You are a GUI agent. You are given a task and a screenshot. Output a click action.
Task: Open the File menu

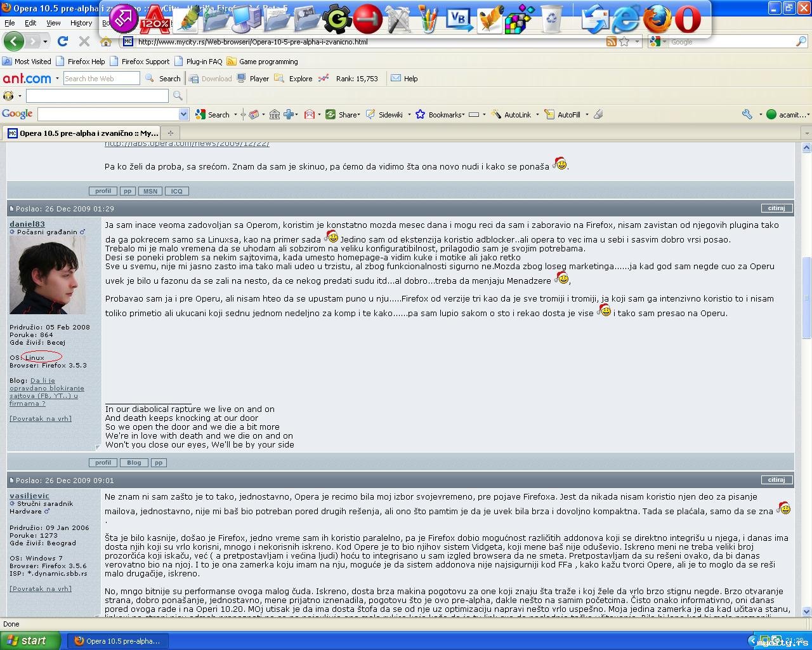pyautogui.click(x=10, y=23)
